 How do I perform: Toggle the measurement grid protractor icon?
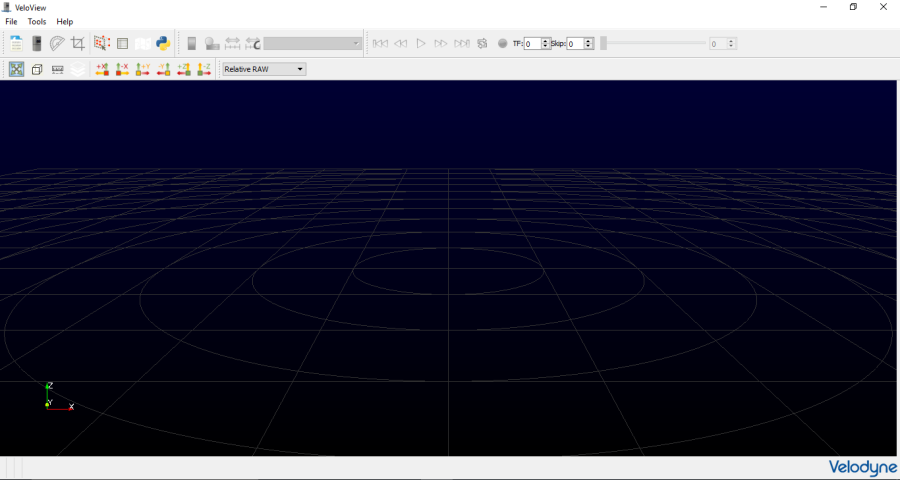click(57, 43)
